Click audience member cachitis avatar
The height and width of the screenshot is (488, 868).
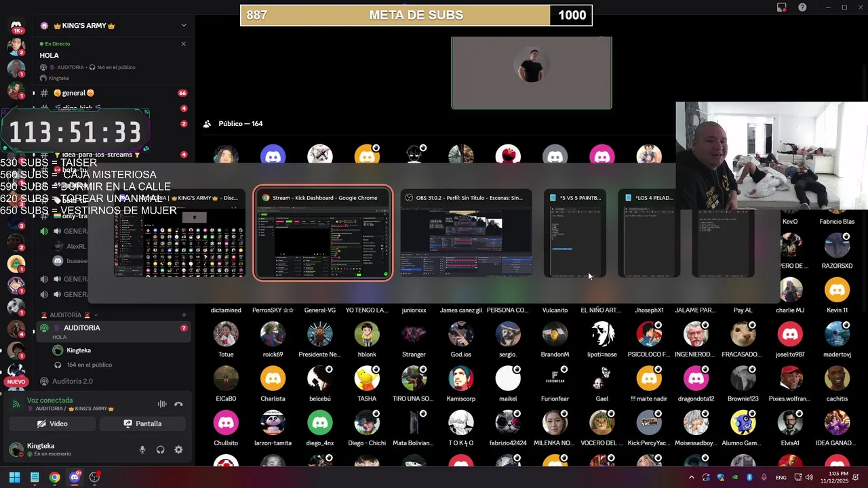click(x=837, y=378)
